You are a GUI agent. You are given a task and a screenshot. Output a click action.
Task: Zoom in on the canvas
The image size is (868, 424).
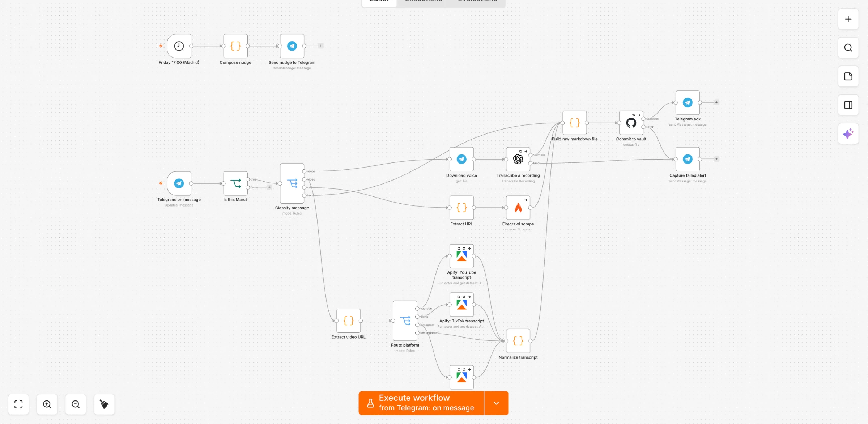tap(47, 404)
